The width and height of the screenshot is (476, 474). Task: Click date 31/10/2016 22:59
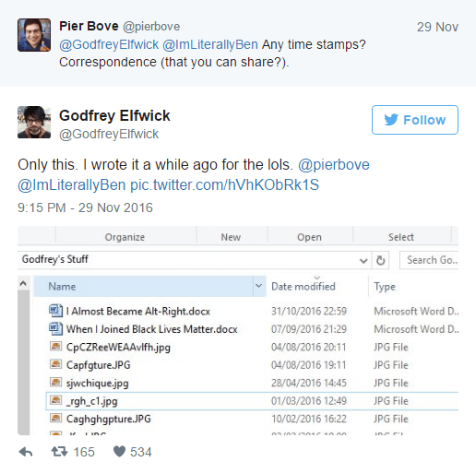pos(309,312)
